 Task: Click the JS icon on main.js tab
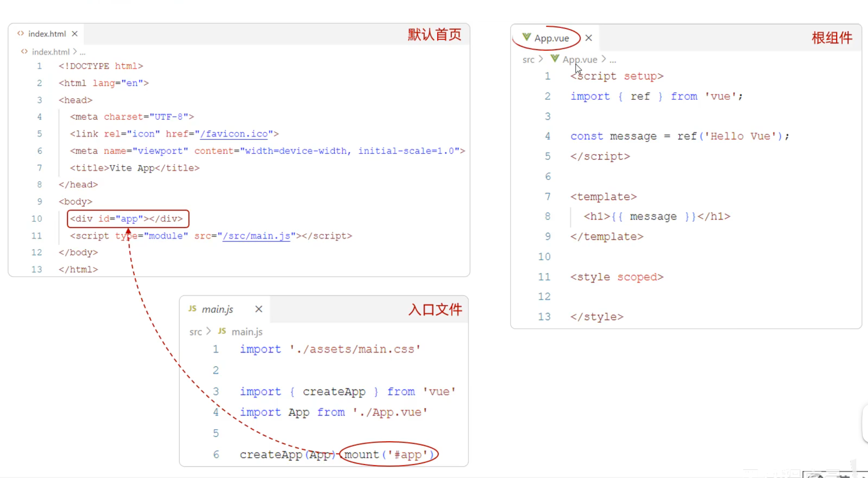192,309
